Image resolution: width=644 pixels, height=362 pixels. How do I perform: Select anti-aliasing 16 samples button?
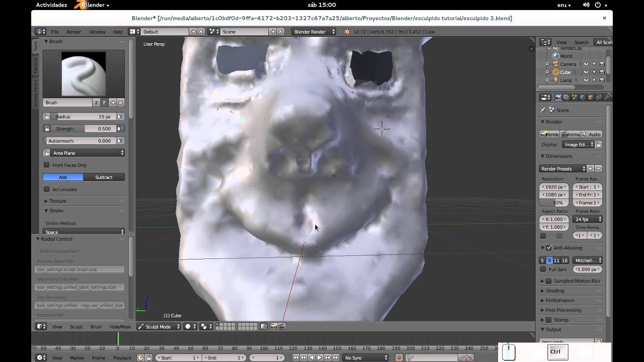pos(565,260)
